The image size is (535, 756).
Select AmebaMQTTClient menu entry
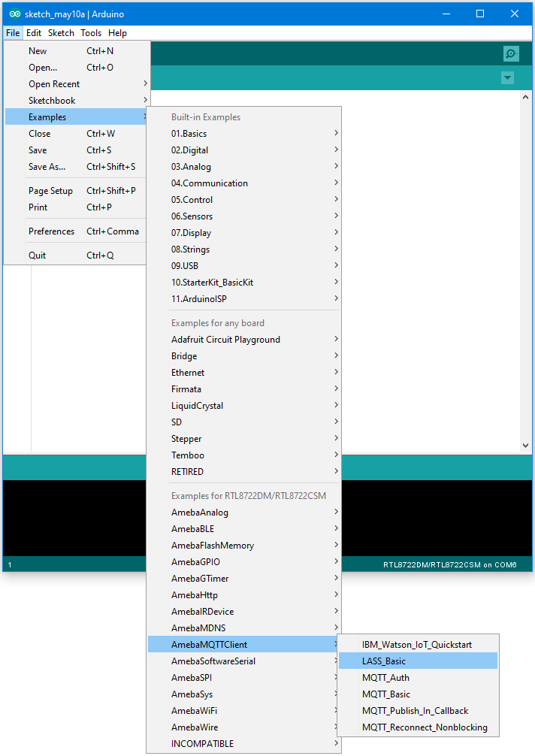coord(244,645)
